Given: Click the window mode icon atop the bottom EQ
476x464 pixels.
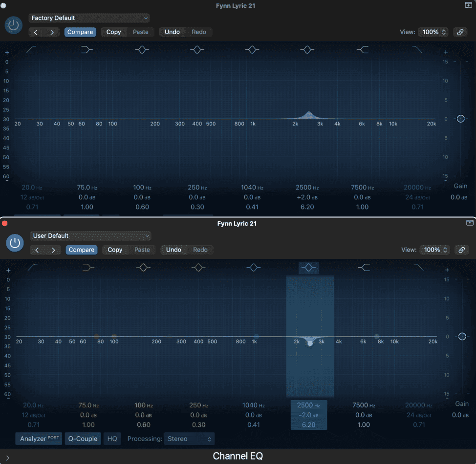Looking at the screenshot, I should pos(470,223).
